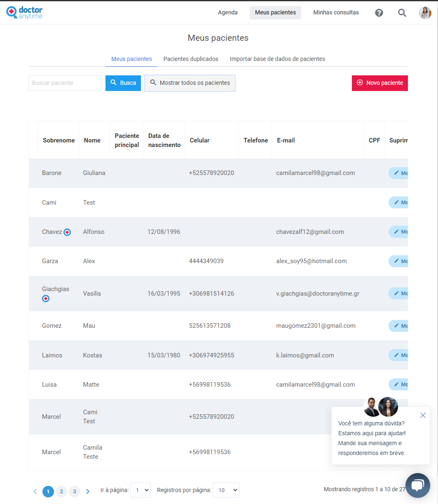Click phone number 4444349039
The width and height of the screenshot is (438, 504).
point(206,261)
